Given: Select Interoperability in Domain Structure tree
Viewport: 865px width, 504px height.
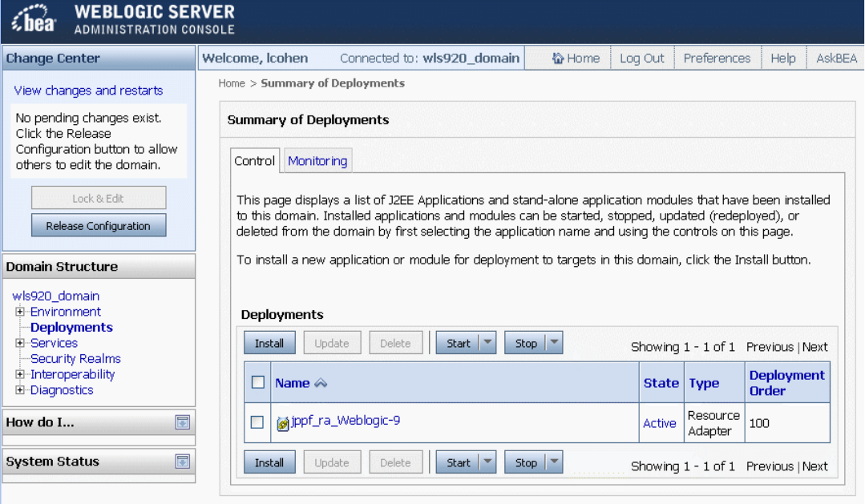Looking at the screenshot, I should click(73, 374).
